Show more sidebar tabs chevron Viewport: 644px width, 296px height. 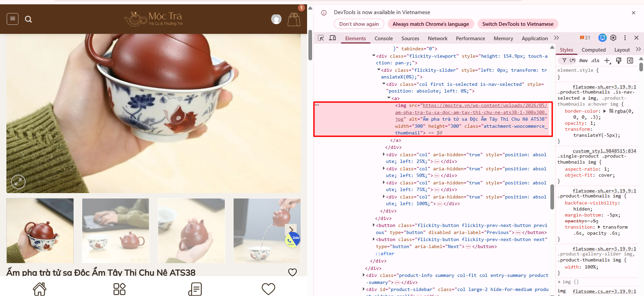[638, 49]
